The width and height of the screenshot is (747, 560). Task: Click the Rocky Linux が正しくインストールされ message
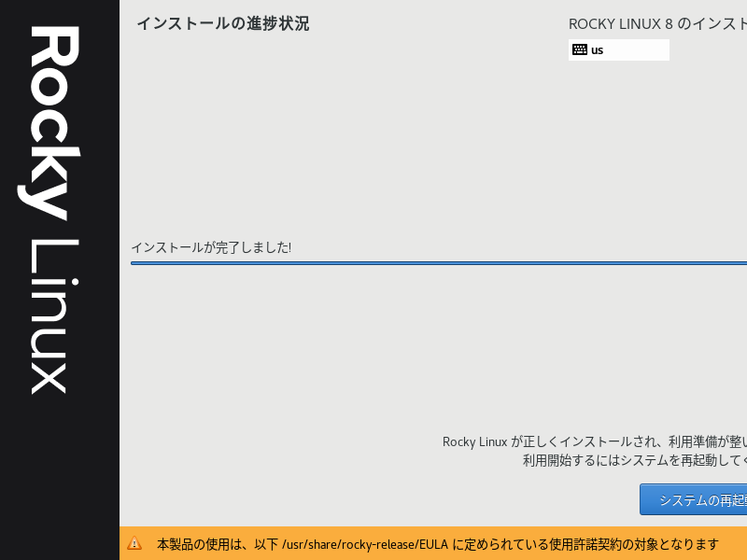pyautogui.click(x=595, y=441)
